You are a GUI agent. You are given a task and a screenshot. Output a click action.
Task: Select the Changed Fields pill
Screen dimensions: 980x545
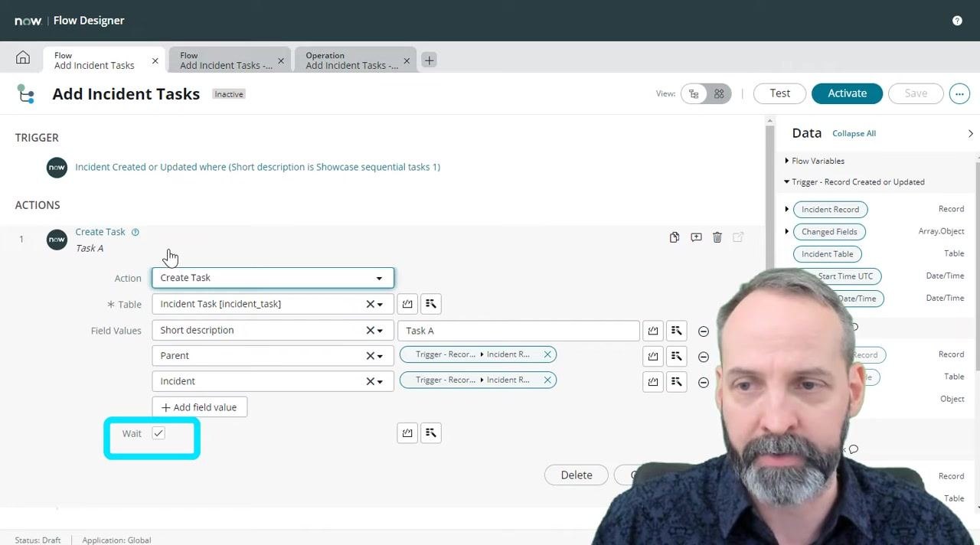(829, 231)
